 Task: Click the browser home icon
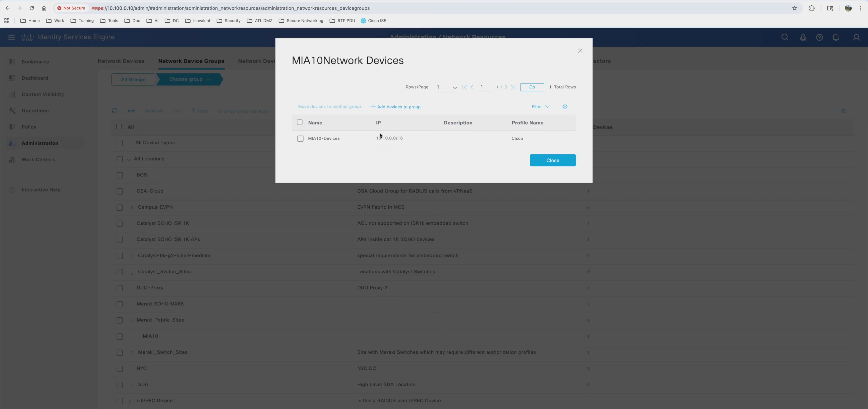click(44, 8)
